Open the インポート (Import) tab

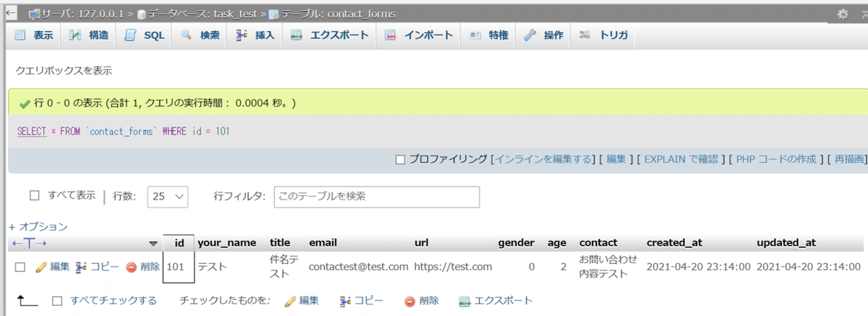[419, 35]
